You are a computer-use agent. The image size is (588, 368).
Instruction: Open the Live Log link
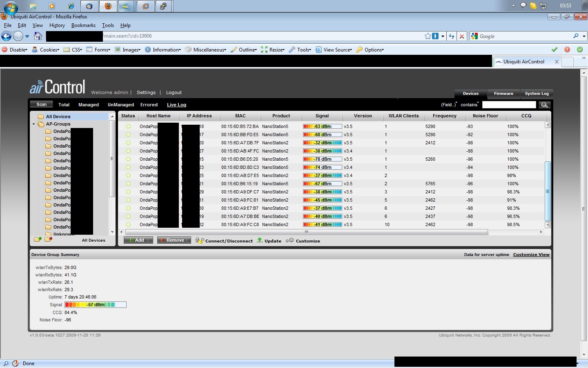click(x=176, y=105)
